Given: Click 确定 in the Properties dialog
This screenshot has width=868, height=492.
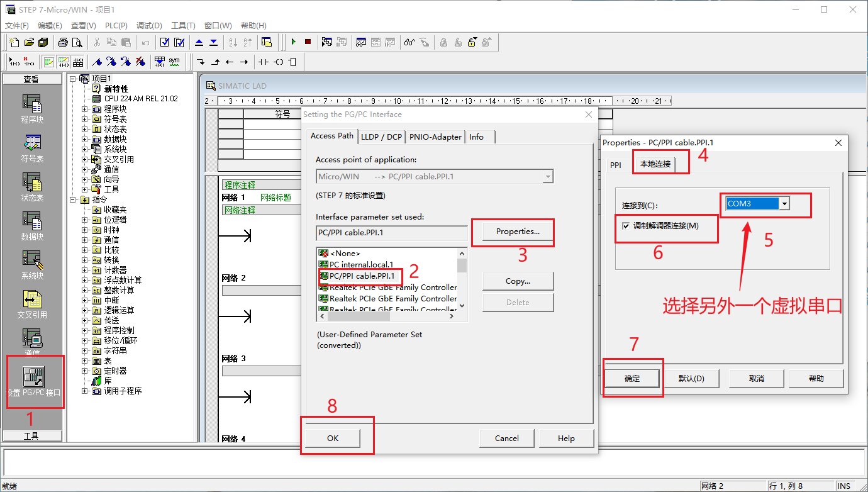Looking at the screenshot, I should (632, 378).
